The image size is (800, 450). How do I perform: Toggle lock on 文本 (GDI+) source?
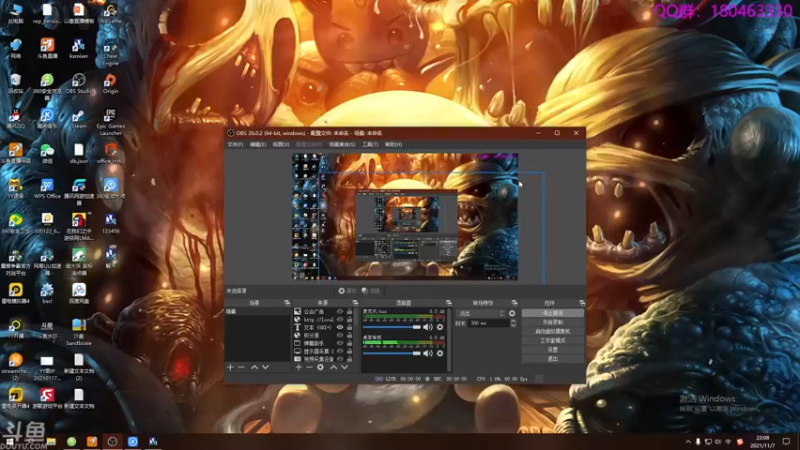point(349,327)
